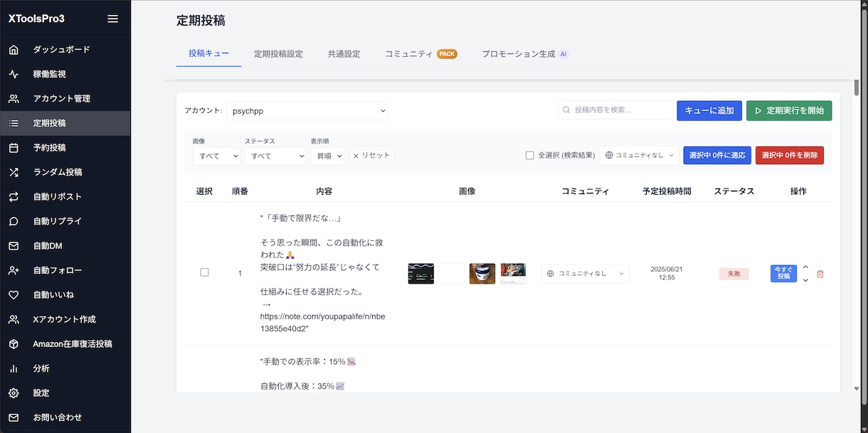This screenshot has width=868, height=433.
Task: Check 全選択 (検索結果) checkbox
Action: coord(529,155)
